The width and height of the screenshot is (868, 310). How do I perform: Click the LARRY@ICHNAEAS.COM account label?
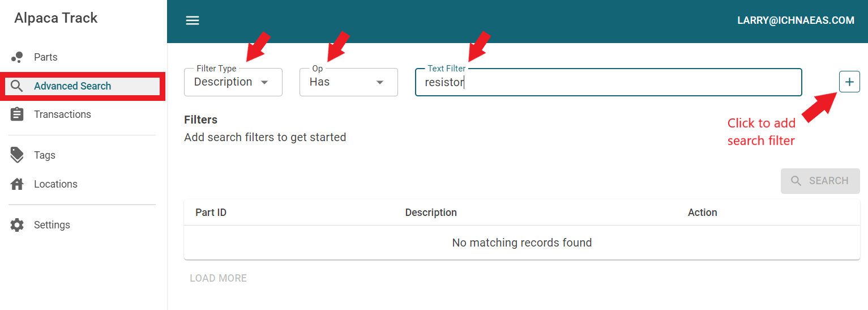(796, 20)
